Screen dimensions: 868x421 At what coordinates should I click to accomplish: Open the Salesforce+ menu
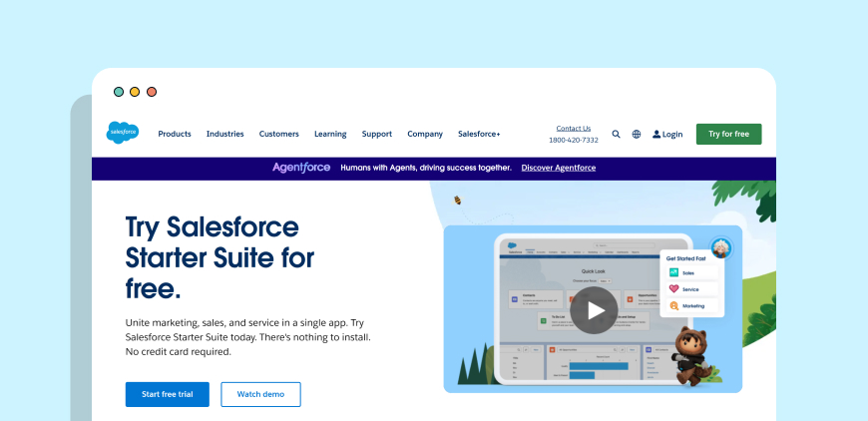click(479, 134)
